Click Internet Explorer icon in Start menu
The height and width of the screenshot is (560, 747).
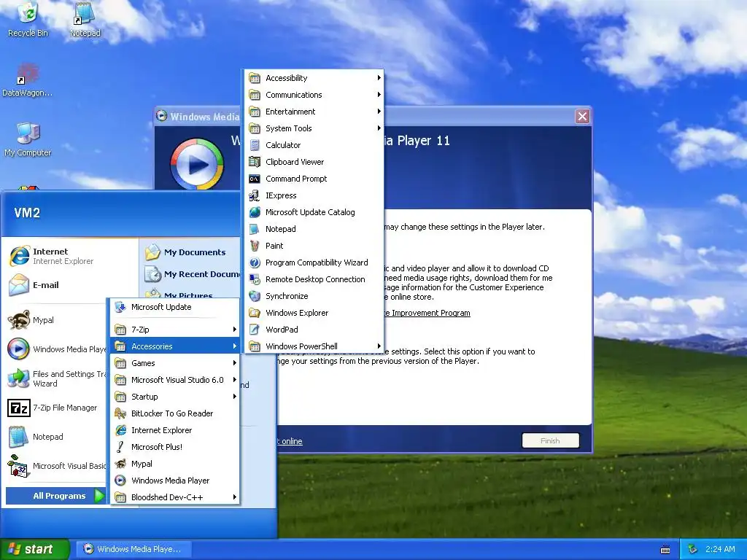(19, 256)
